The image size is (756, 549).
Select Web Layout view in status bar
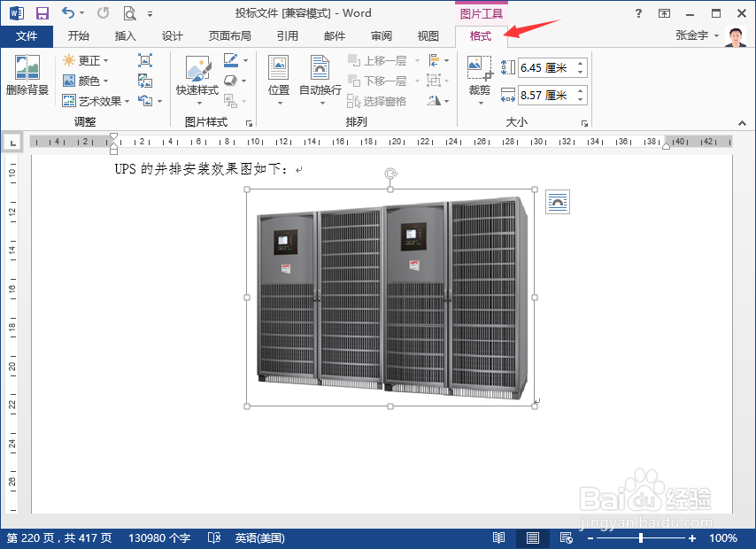point(566,537)
